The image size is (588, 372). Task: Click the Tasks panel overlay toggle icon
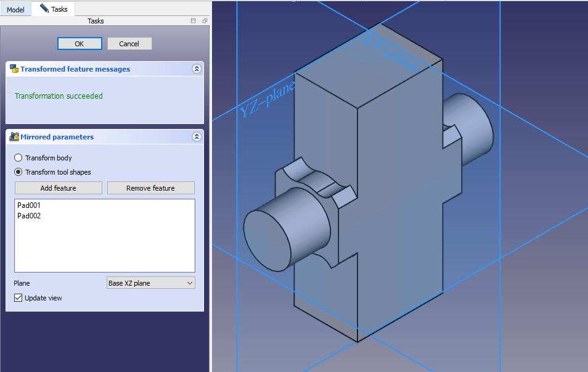[193, 21]
